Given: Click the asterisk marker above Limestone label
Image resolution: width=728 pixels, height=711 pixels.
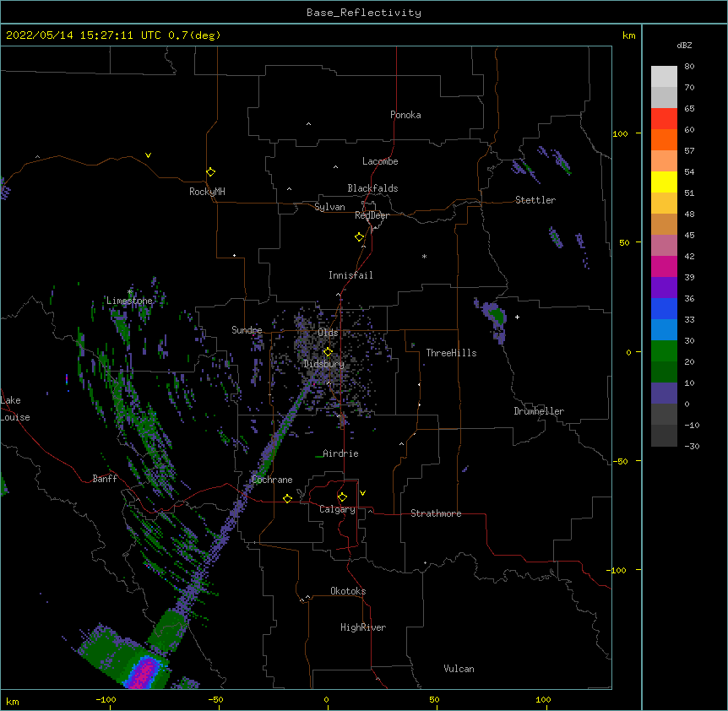Looking at the screenshot, I should (129, 292).
